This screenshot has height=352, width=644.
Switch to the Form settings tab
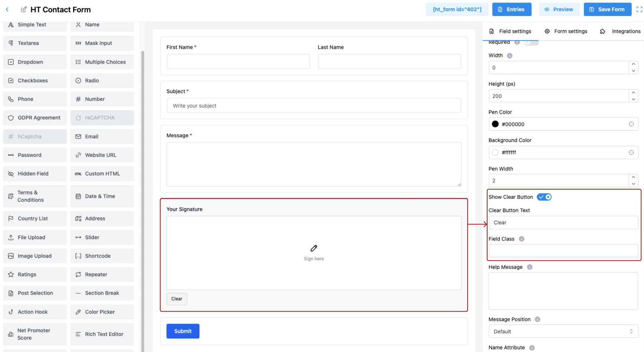click(565, 31)
